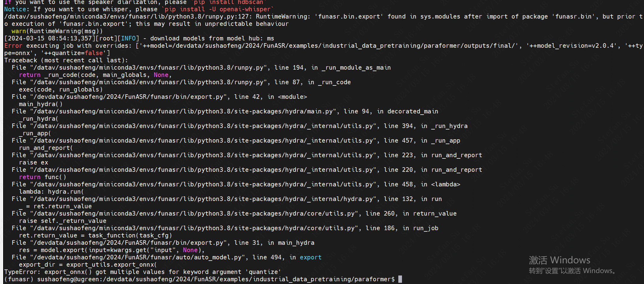
Task: Click the 'warn(RuntimeWarning(msg))' line
Action: 57,31
